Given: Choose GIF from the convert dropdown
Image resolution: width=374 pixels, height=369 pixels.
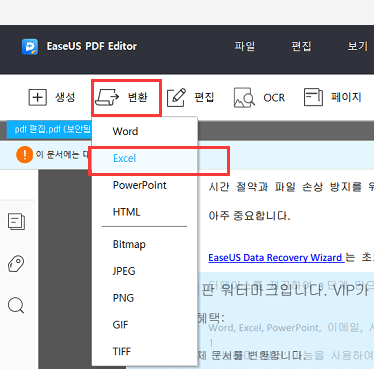Looking at the screenshot, I should click(145, 324).
